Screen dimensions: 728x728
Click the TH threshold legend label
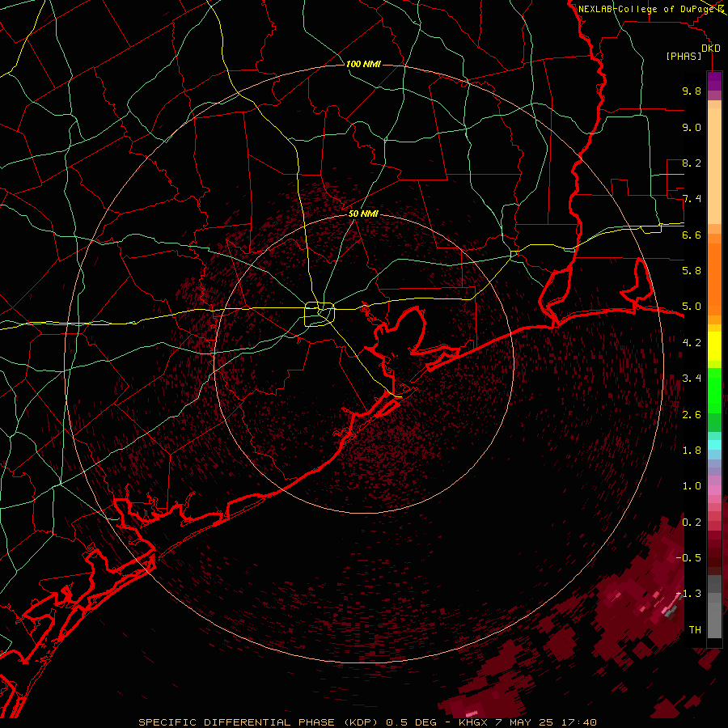point(695,629)
